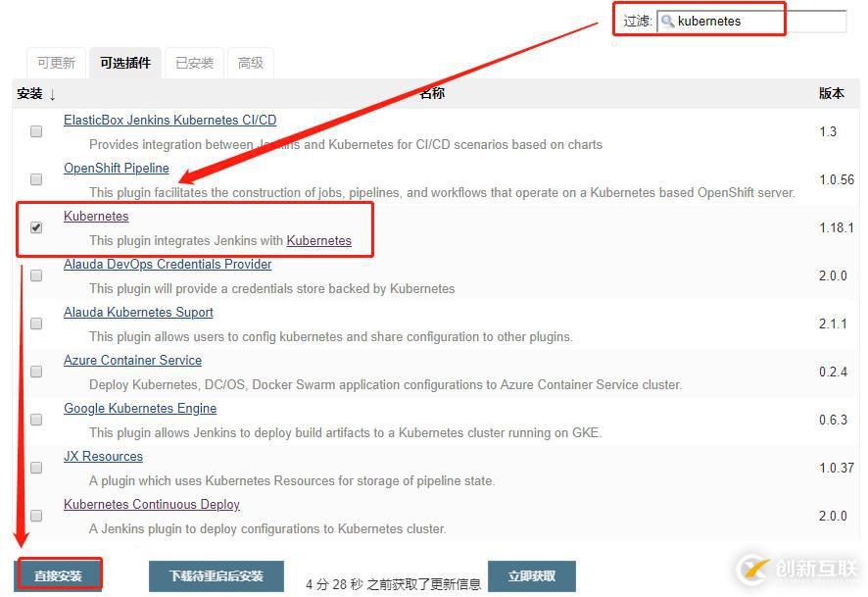Check the ElasticBox Jenkins Kubernetes CI/CD checkbox

[36, 131]
